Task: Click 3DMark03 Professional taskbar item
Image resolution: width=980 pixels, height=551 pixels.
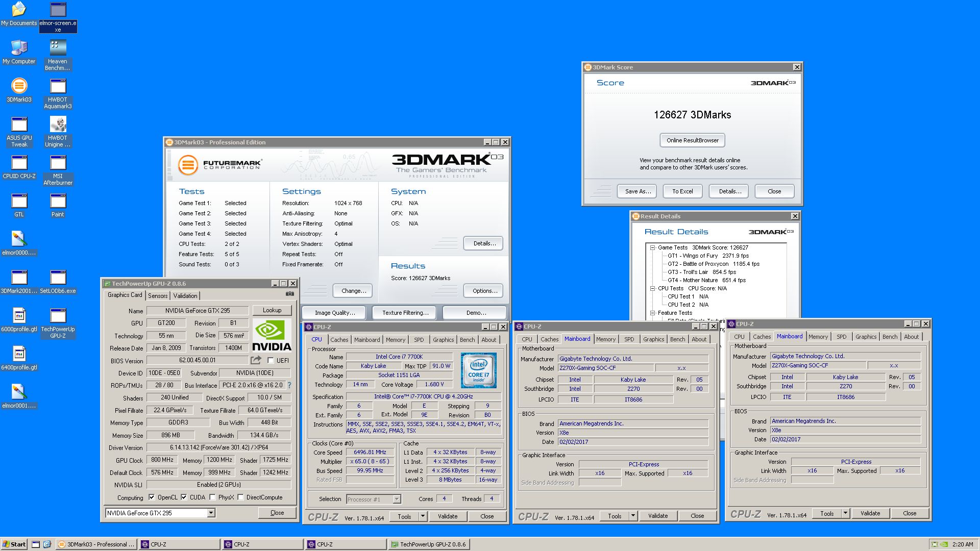Action: point(96,544)
